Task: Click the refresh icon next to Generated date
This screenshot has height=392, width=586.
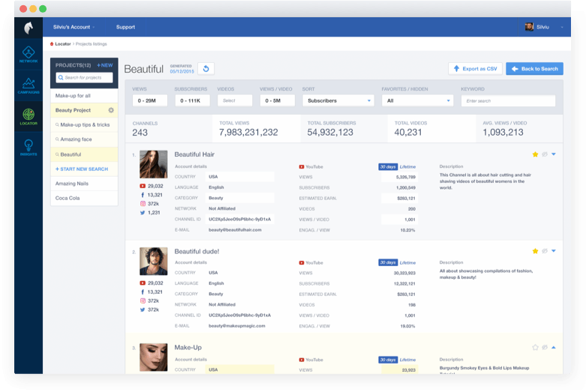Action: (x=206, y=69)
